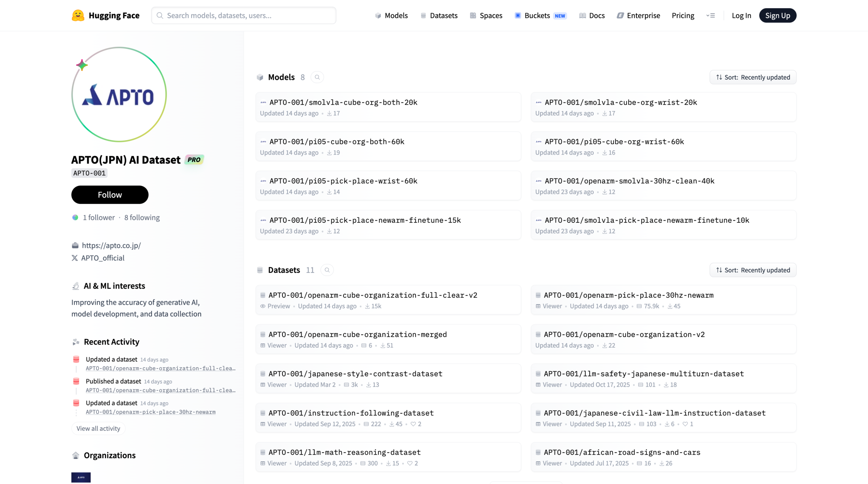Screen dimensions: 868x484
Task: Click View all activity button
Action: [98, 429]
